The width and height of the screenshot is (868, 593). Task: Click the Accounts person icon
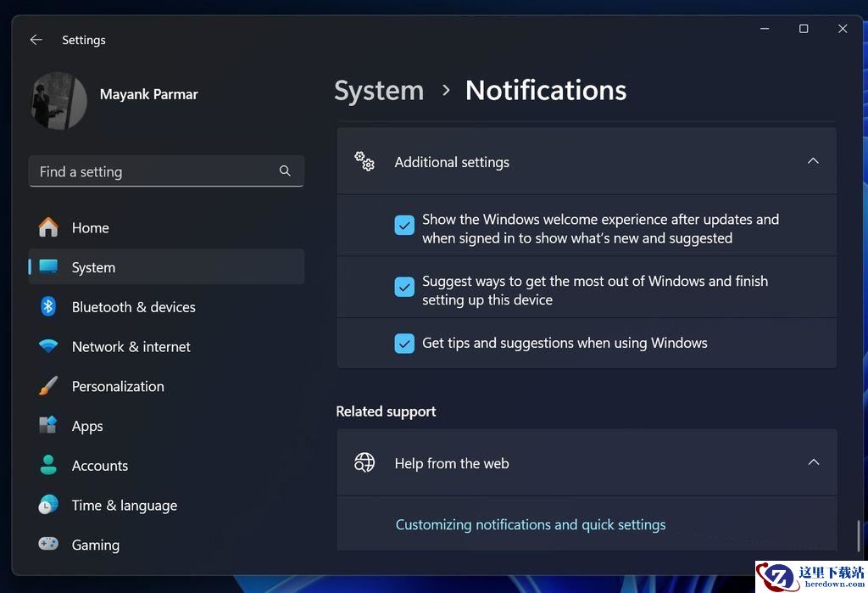pyautogui.click(x=48, y=465)
